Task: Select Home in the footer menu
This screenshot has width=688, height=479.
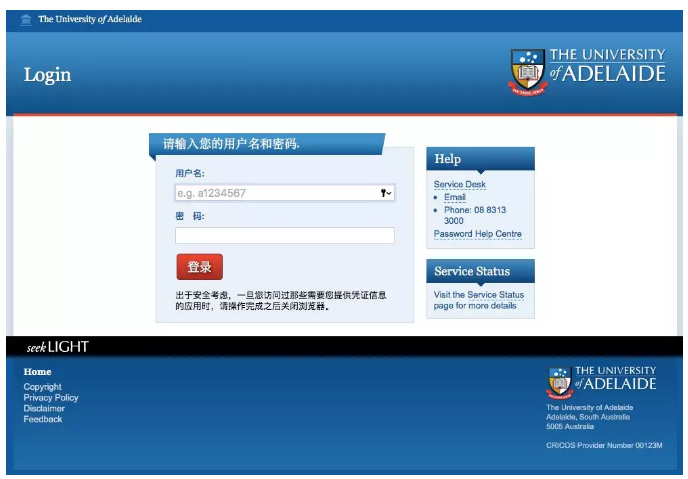Action: (x=37, y=372)
